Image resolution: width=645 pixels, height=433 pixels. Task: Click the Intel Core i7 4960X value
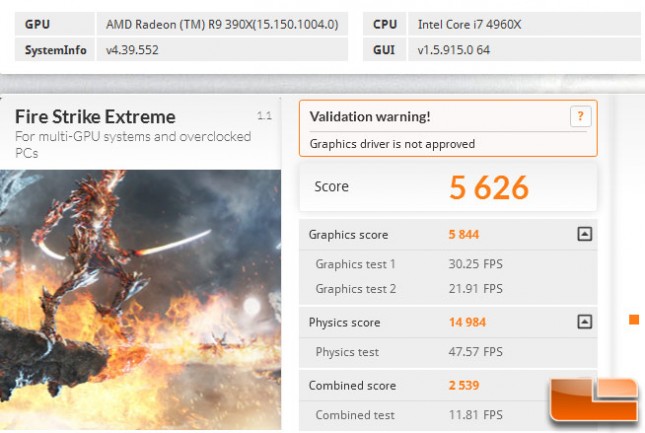pos(469,24)
